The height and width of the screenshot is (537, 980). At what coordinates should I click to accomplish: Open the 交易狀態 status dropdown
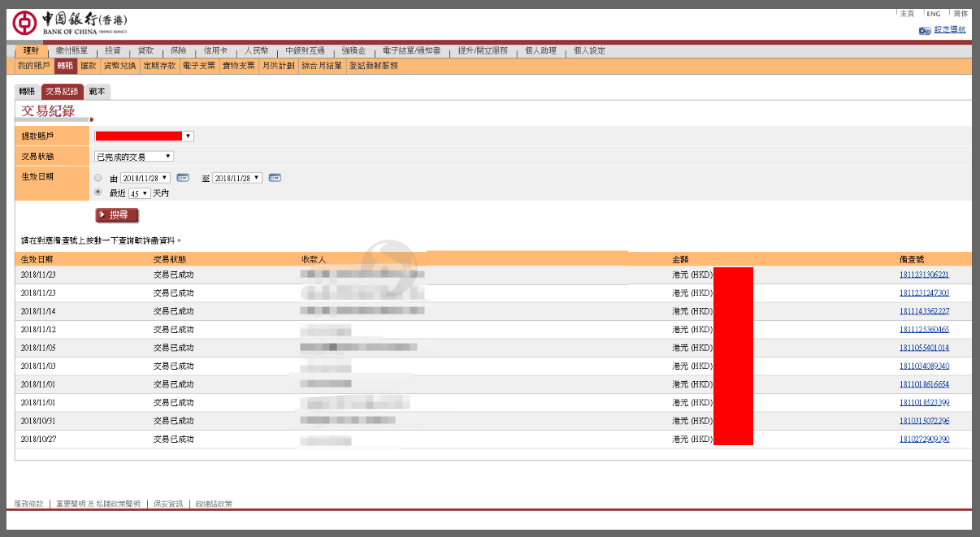134,157
